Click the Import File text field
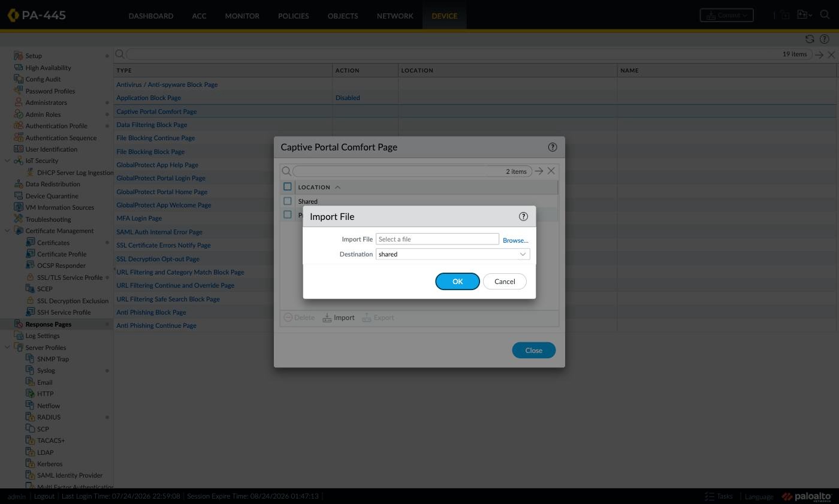839x504 pixels. (437, 239)
